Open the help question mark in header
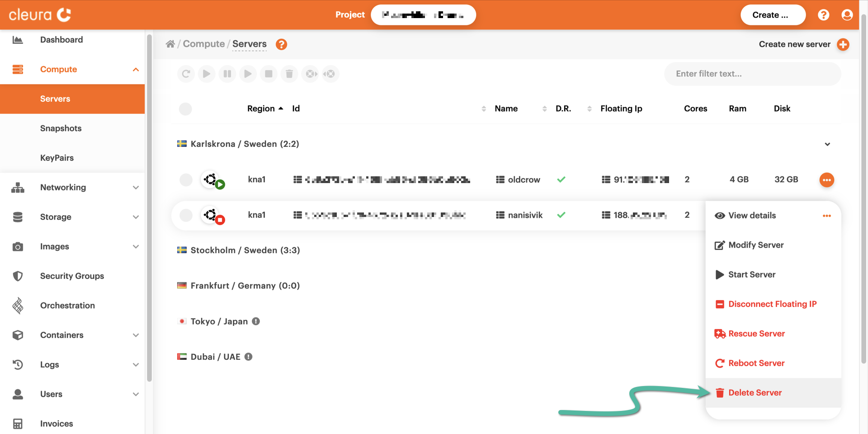Screen dimensions: 868x434 (823, 15)
